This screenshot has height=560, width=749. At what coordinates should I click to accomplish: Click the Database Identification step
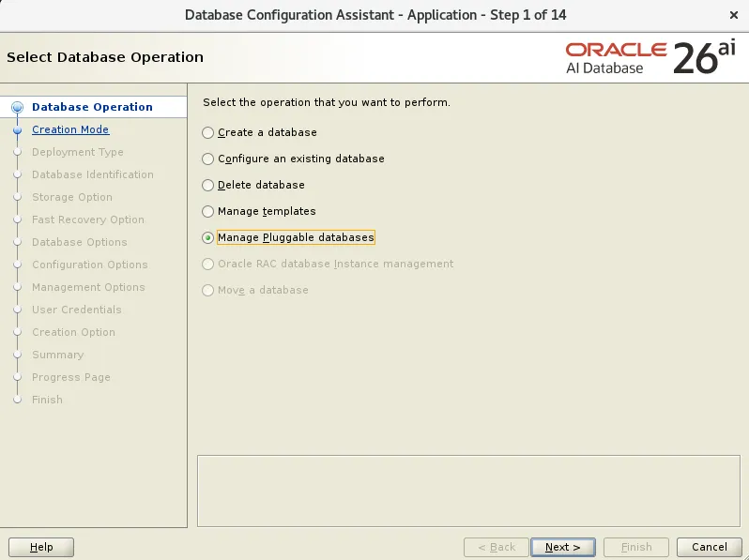click(x=93, y=174)
